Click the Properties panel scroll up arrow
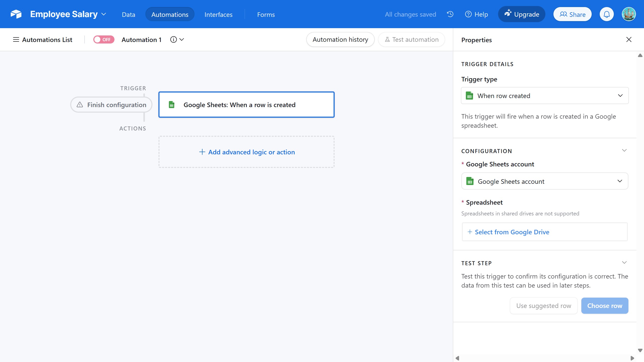This screenshot has width=644, height=362. (640, 55)
